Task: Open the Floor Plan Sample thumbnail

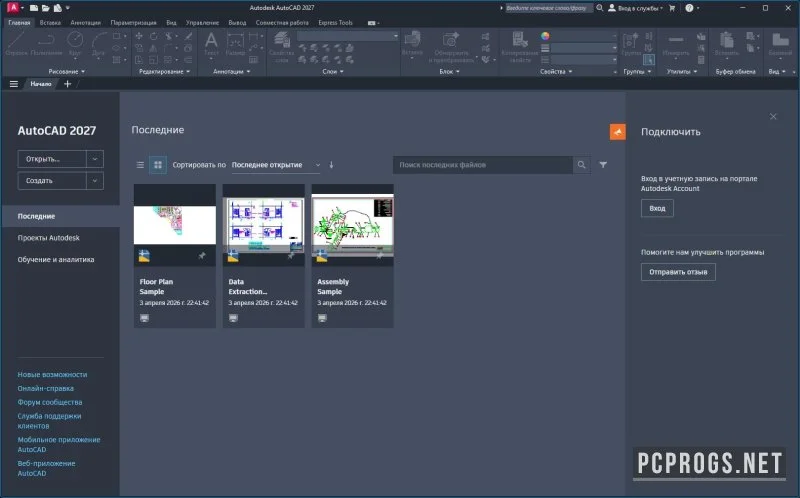Action: [174, 225]
